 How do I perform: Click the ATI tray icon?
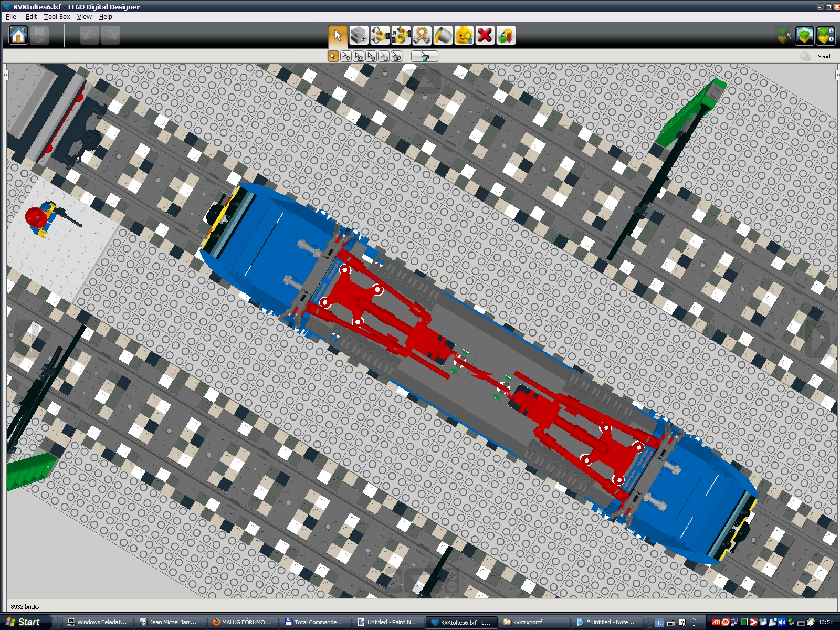coord(716,622)
